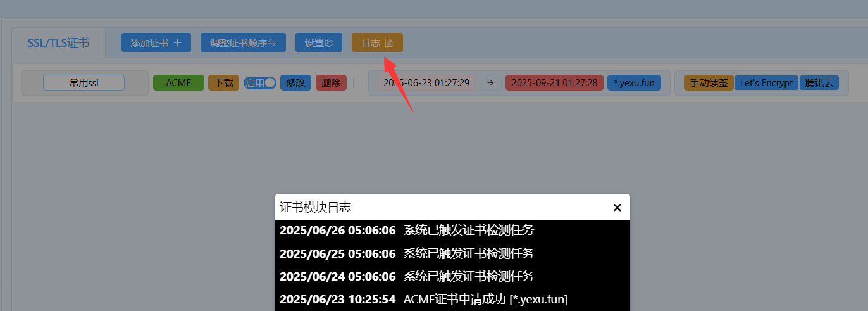Click the swap arrows icon on 调整证书顺序
The height and width of the screenshot is (311, 868).
point(271,43)
